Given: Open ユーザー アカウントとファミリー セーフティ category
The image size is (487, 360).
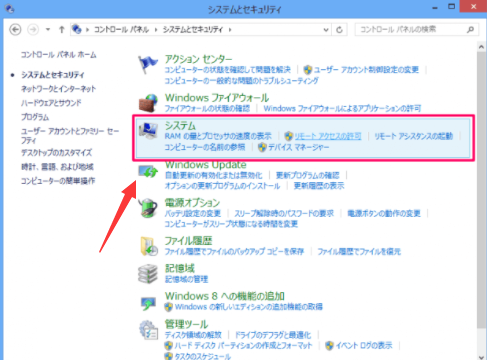Looking at the screenshot, I should [x=70, y=136].
